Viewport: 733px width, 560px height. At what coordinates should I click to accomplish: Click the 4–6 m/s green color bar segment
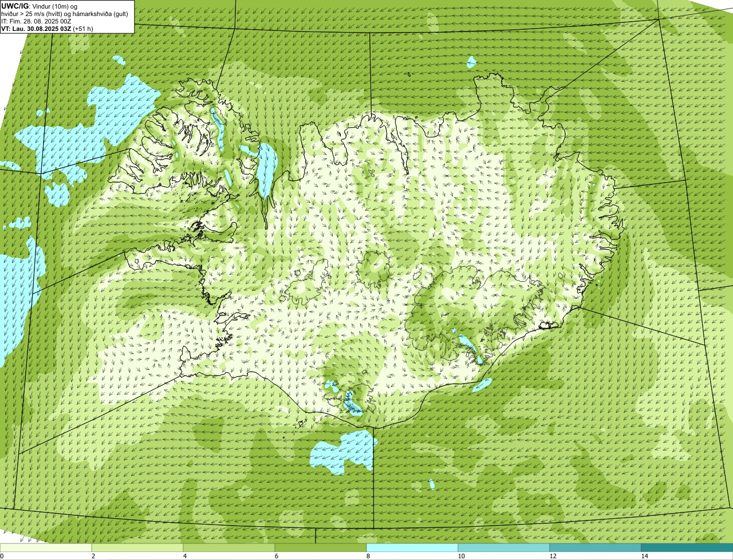pos(229,547)
